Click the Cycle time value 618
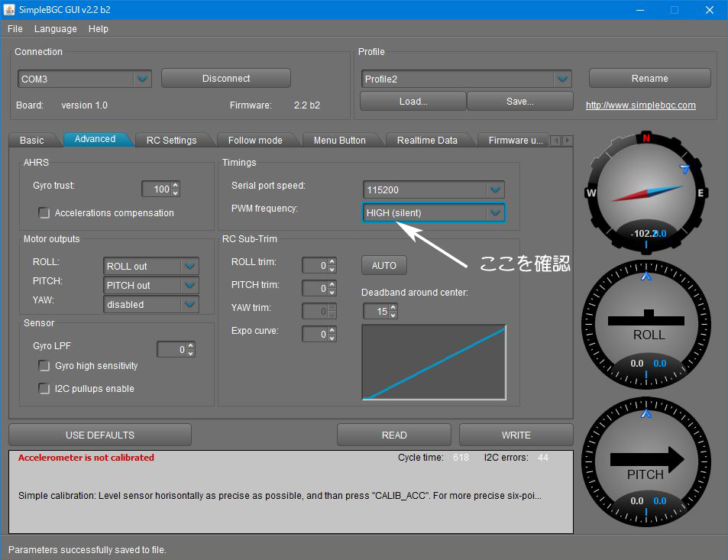 pos(461,458)
